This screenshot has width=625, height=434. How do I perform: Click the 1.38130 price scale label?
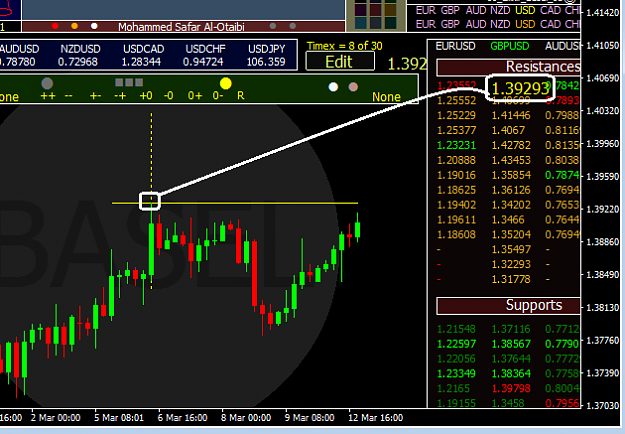[603, 308]
